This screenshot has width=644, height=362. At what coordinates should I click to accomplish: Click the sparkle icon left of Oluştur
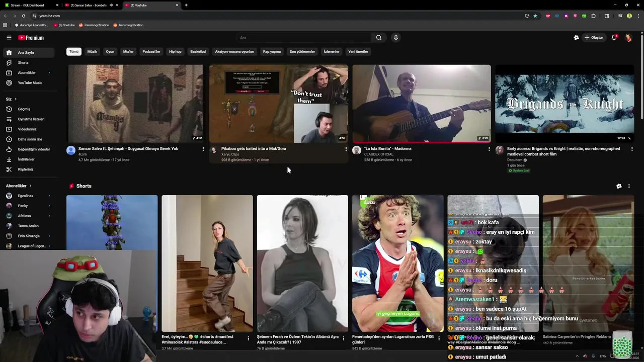point(576,38)
